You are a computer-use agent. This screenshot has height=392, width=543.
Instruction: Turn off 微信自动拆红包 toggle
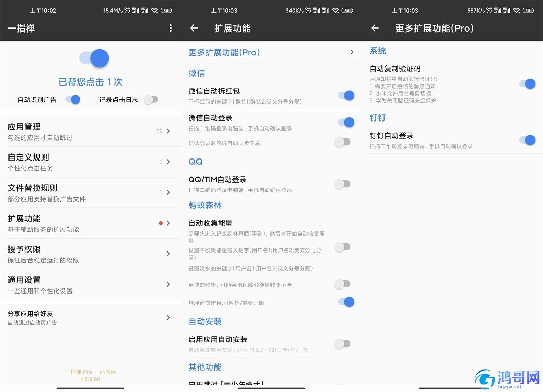tap(346, 96)
